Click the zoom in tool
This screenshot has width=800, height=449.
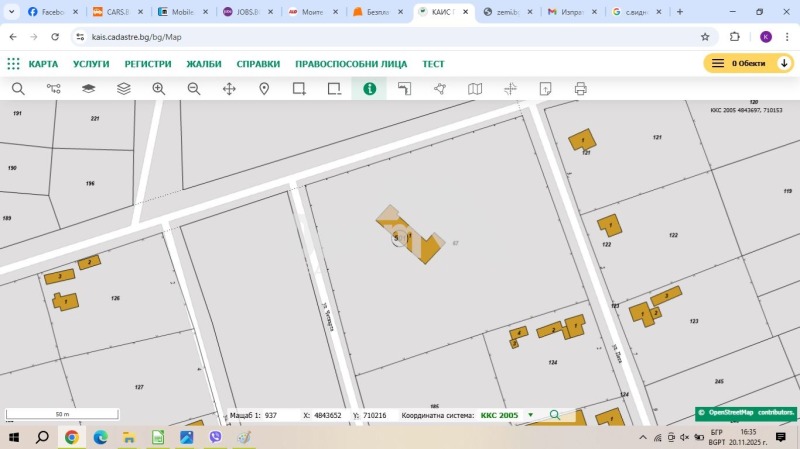coord(158,89)
